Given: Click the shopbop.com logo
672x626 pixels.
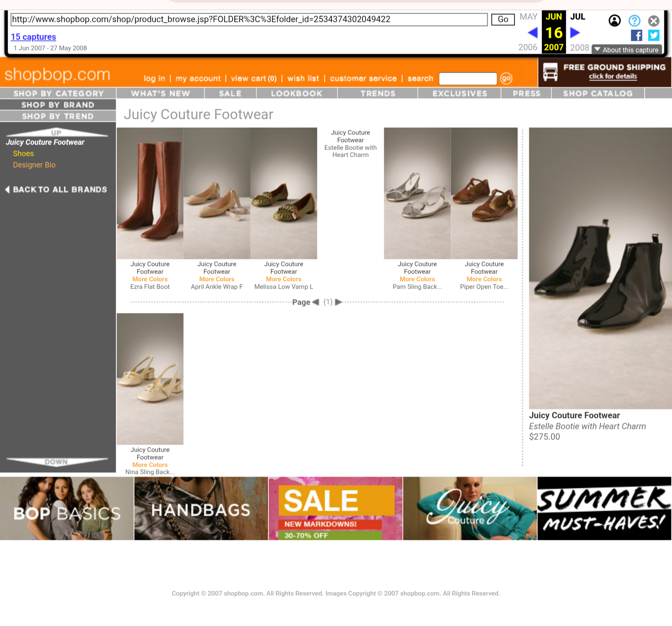Looking at the screenshot, I should (x=58, y=74).
